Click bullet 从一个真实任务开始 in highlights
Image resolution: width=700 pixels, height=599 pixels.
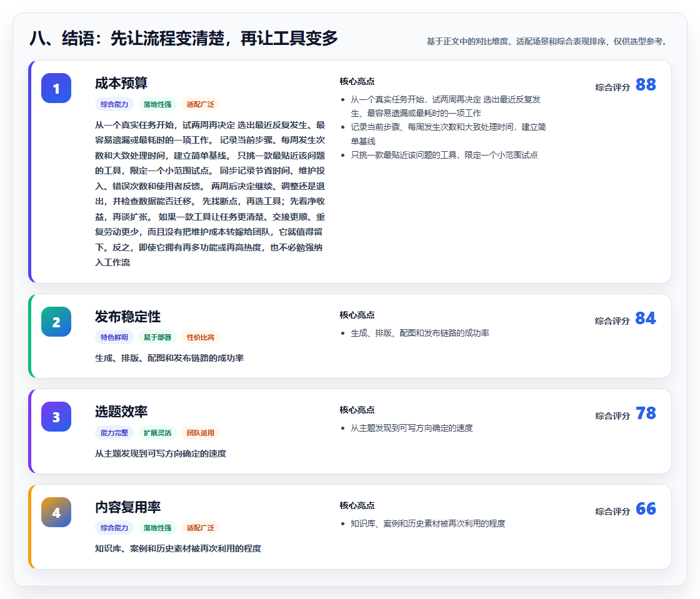[x=446, y=106]
